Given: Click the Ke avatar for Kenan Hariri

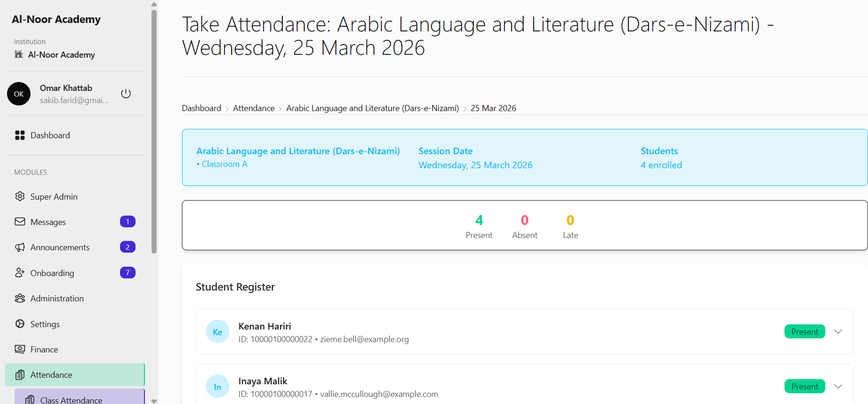Looking at the screenshot, I should [x=218, y=332].
